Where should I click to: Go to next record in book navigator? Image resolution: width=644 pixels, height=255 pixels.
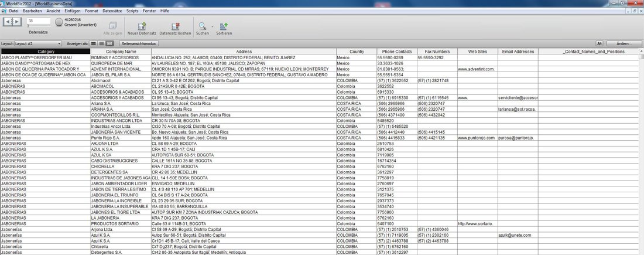pos(17,21)
